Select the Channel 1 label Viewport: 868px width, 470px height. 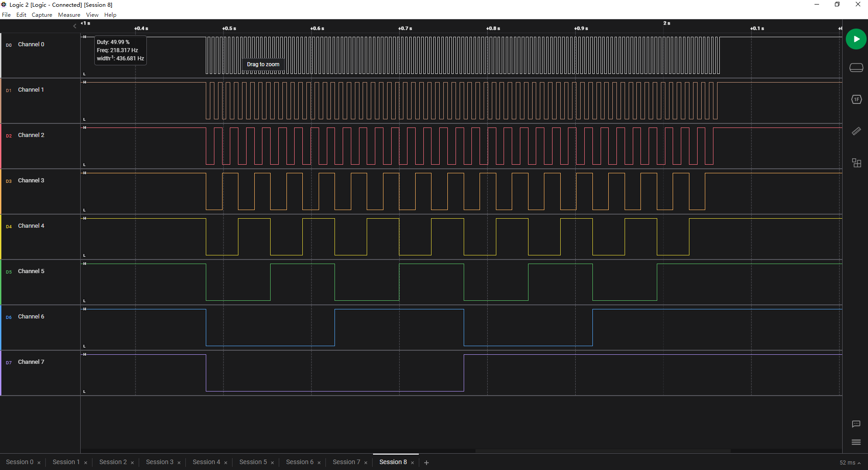pos(31,90)
